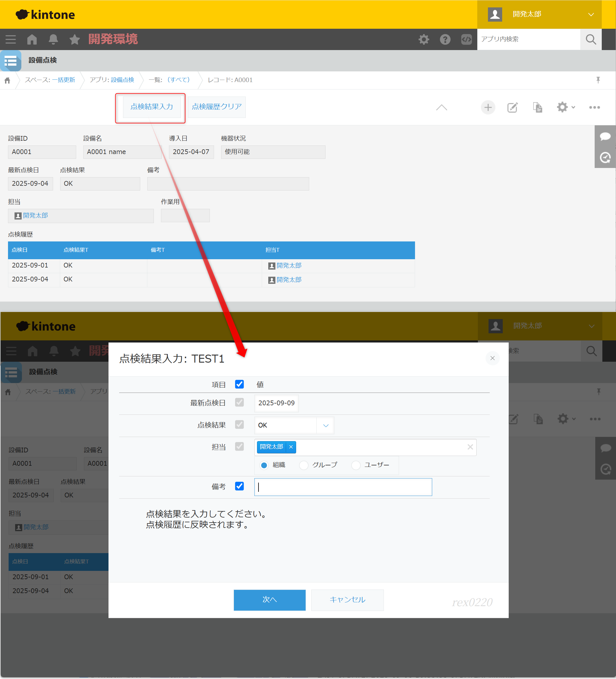Click the 点検結果入力 button

[x=152, y=107]
